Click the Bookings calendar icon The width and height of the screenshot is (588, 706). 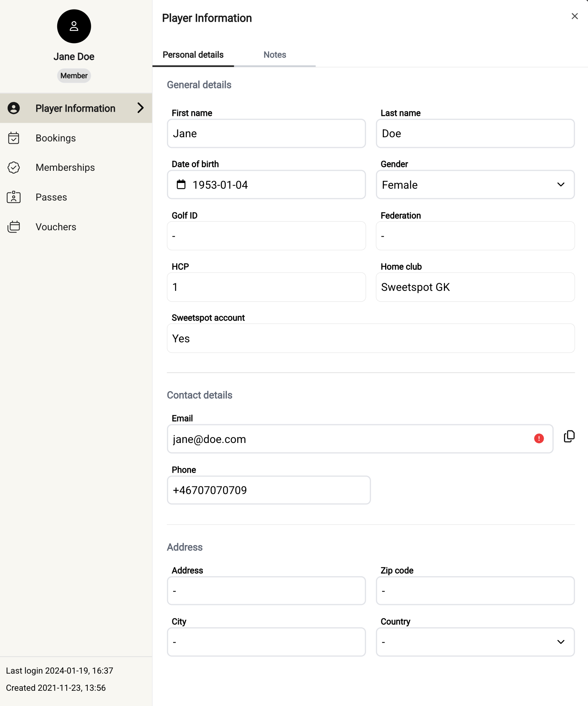(x=14, y=138)
